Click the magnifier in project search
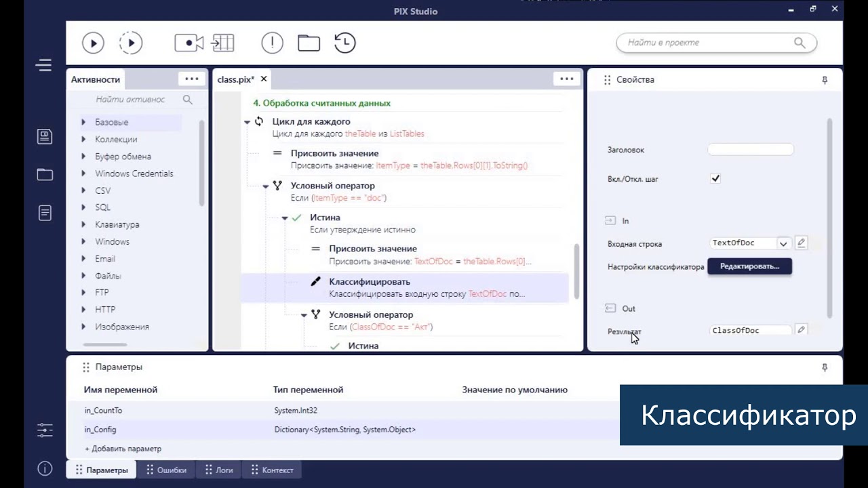The height and width of the screenshot is (488, 868). [800, 43]
